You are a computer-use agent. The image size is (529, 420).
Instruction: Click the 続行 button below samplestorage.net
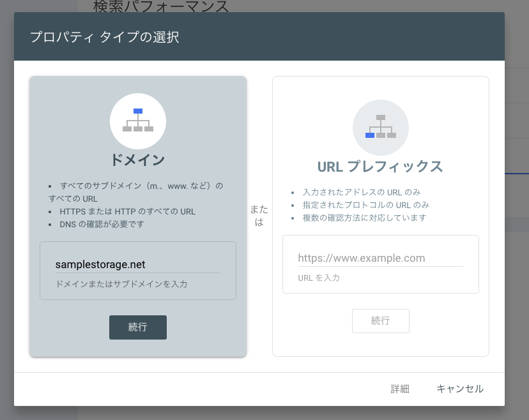click(138, 327)
